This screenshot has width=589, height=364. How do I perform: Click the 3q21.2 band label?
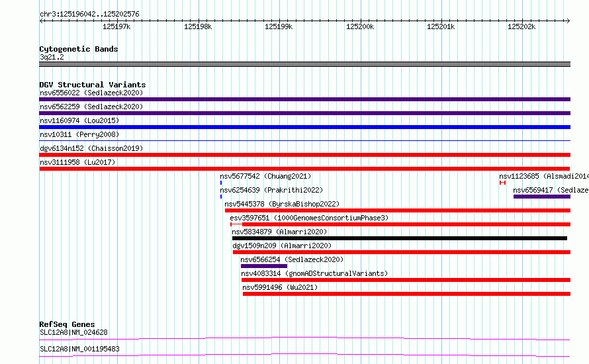pyautogui.click(x=52, y=57)
